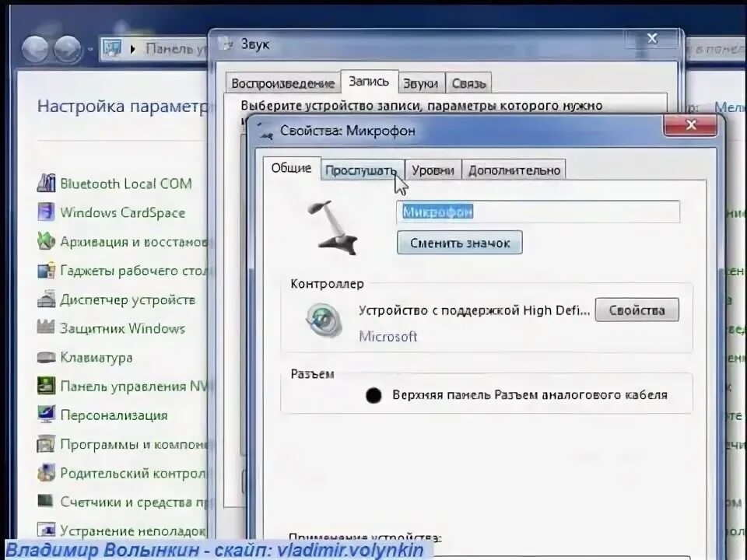Open Программы и компоненты link
The width and height of the screenshot is (747, 560).
coord(135,444)
